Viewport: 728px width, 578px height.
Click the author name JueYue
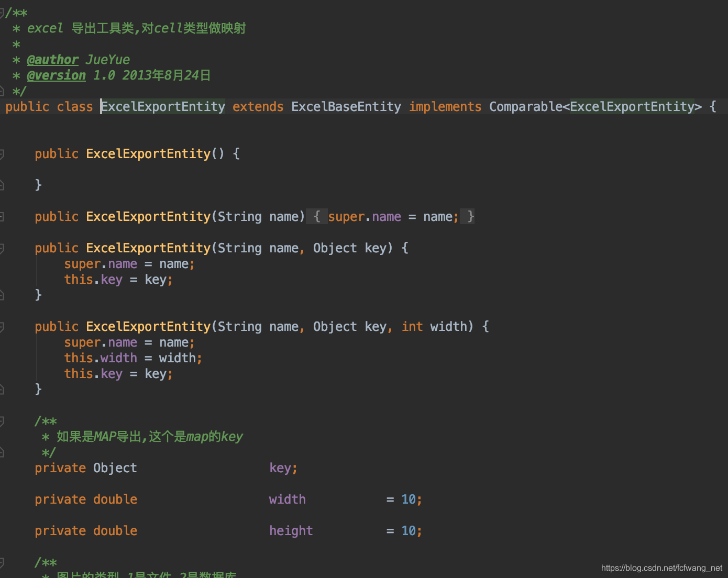107,60
